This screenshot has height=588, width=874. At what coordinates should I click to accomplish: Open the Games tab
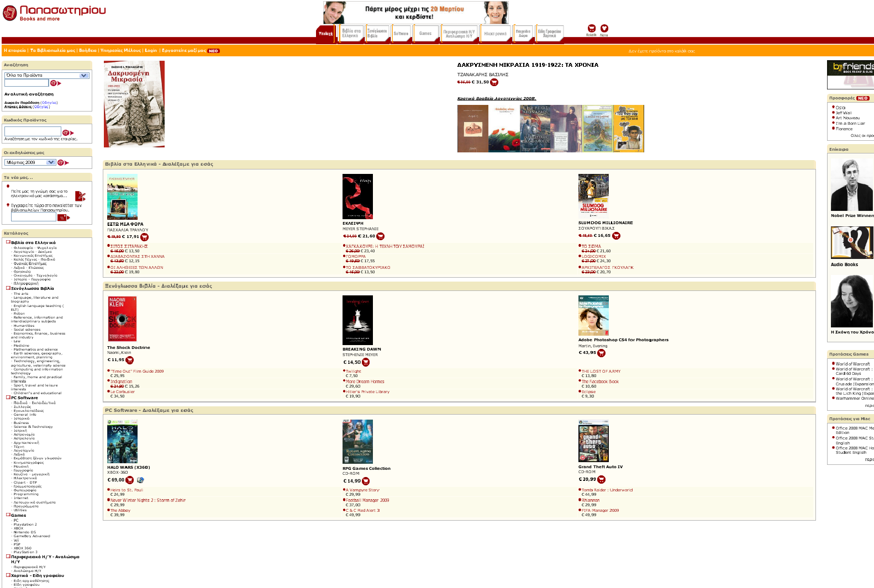coord(425,33)
